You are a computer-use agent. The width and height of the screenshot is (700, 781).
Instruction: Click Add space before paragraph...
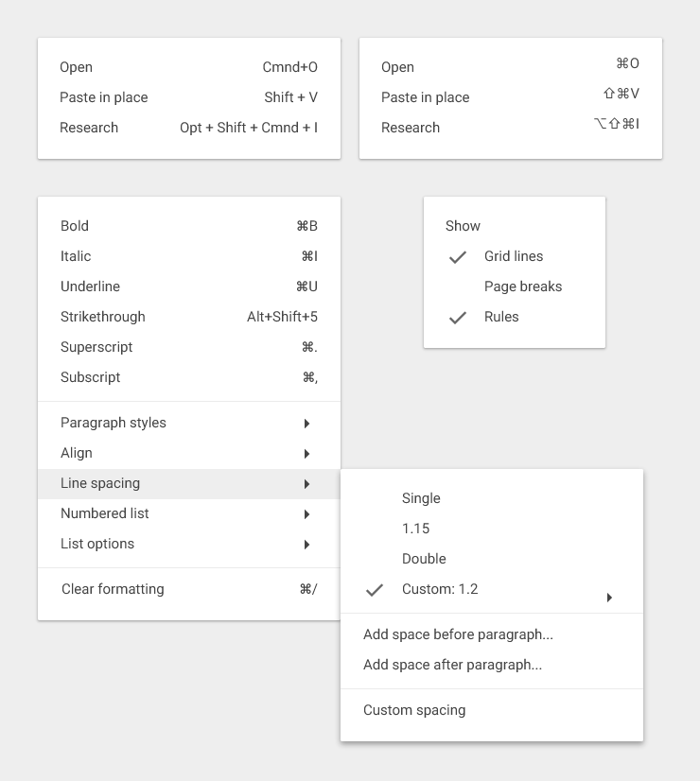(458, 634)
